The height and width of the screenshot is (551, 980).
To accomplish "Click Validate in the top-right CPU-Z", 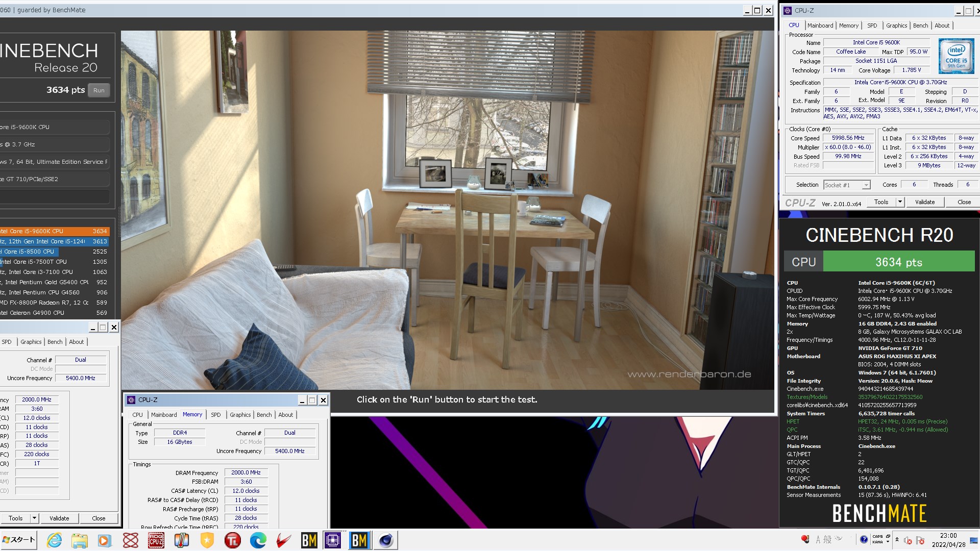I will point(925,202).
